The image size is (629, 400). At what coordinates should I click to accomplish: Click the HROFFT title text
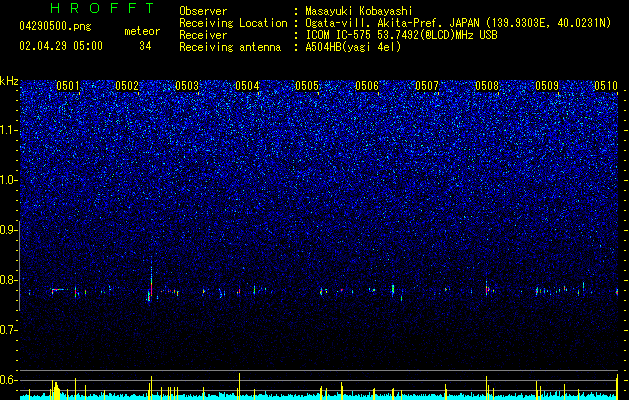click(x=102, y=8)
